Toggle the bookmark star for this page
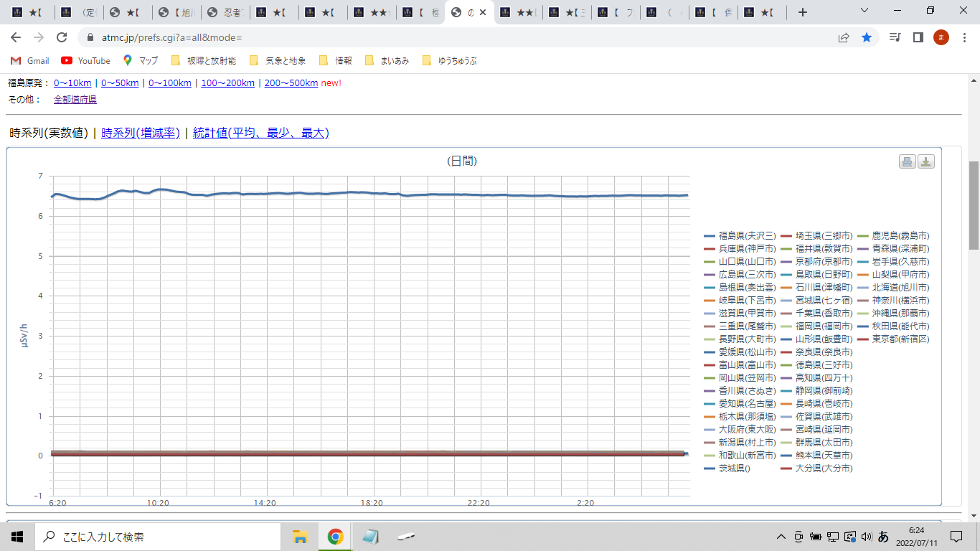 867,37
